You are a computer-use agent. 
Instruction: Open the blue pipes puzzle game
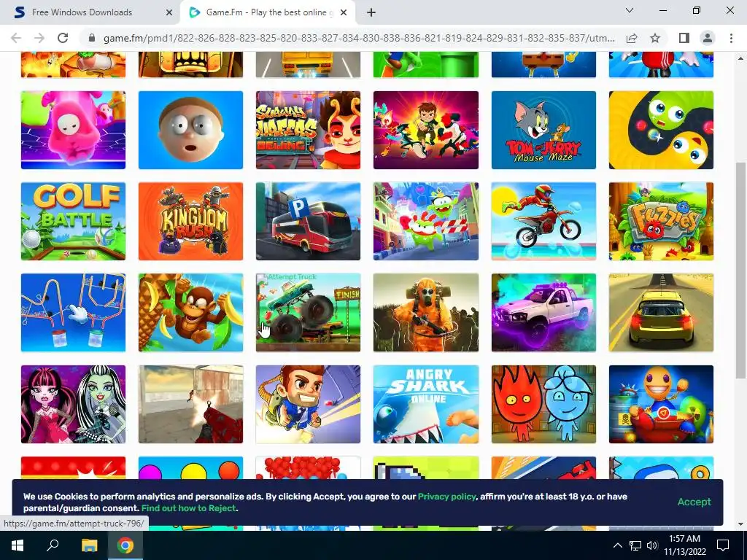tap(74, 312)
